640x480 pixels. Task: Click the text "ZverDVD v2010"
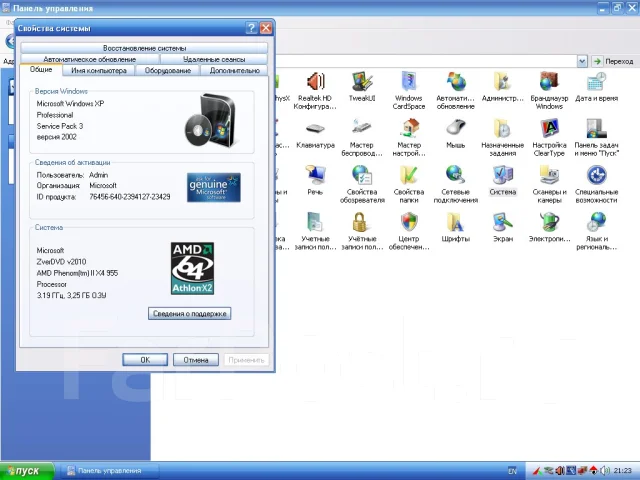pyautogui.click(x=61, y=262)
